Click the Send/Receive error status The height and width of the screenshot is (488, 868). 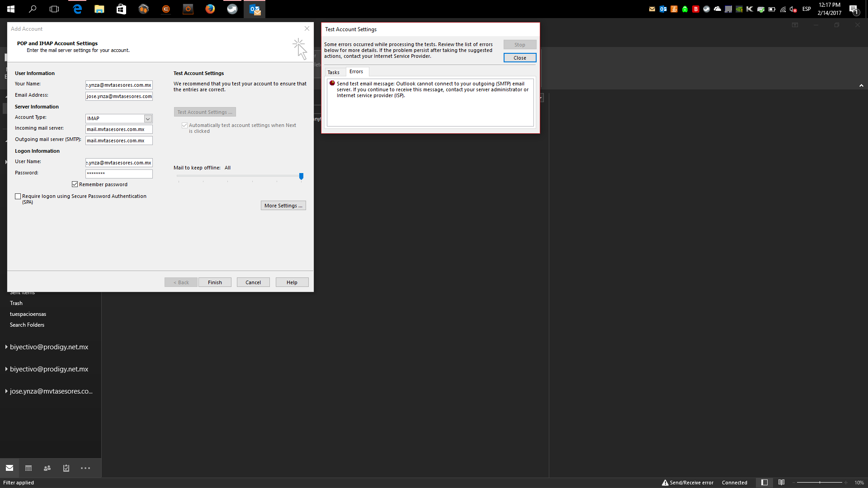click(x=688, y=483)
